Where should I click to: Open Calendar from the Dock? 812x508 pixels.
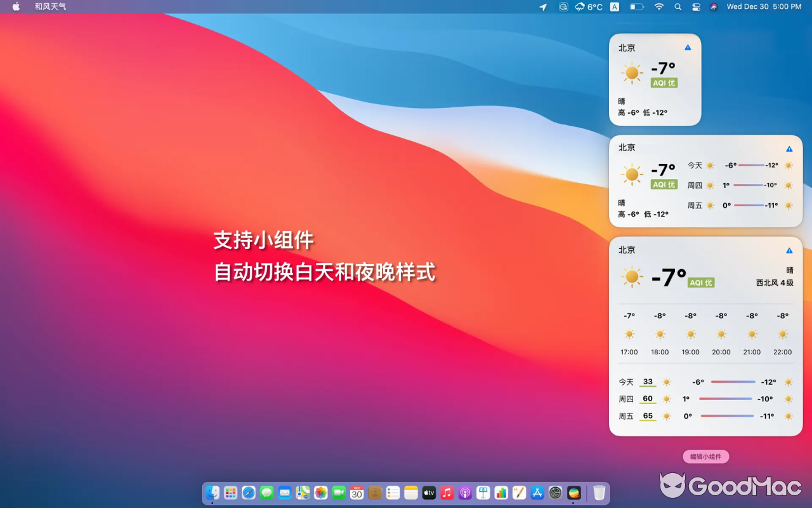357,493
